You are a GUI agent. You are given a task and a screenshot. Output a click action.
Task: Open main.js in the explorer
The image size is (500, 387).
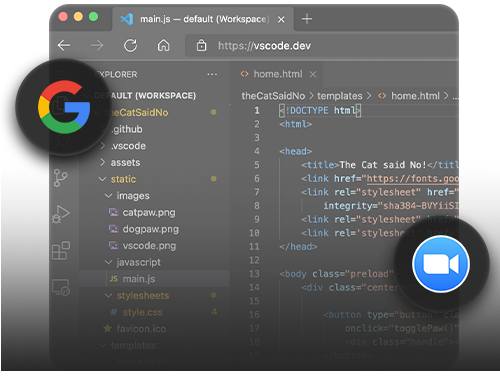pos(139,279)
